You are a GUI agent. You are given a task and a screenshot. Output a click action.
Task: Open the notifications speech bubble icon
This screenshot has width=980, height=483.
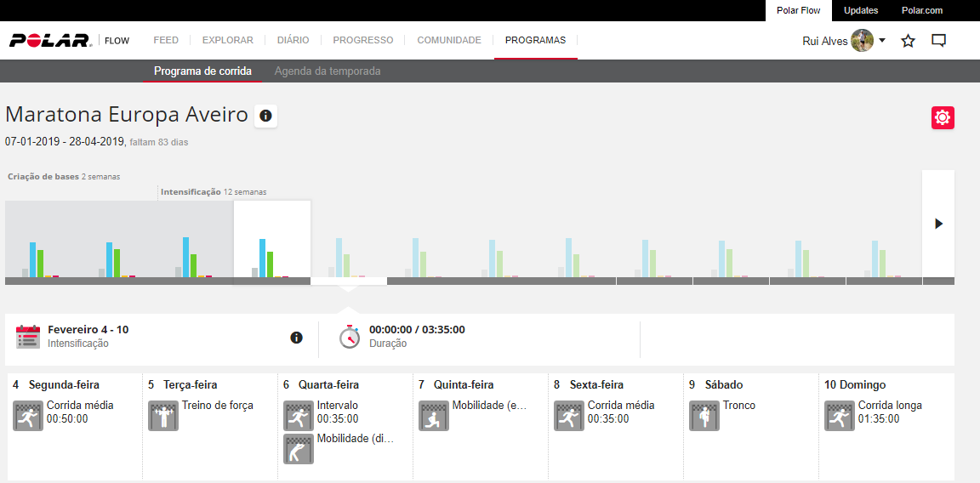938,41
